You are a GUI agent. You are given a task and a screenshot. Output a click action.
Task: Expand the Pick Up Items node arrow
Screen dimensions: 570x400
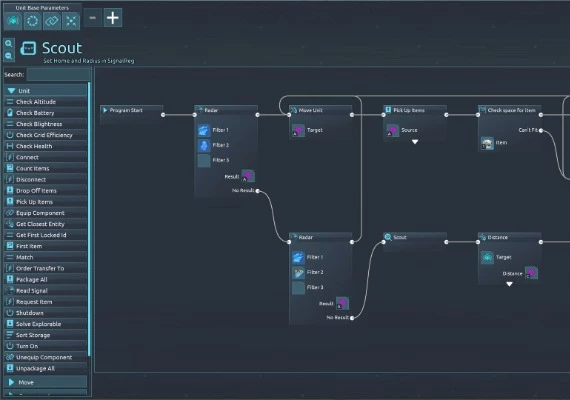point(415,142)
